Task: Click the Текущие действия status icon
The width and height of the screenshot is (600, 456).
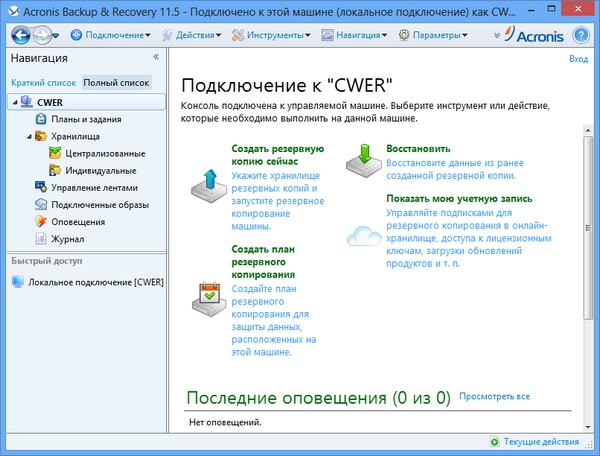Action: point(495,441)
